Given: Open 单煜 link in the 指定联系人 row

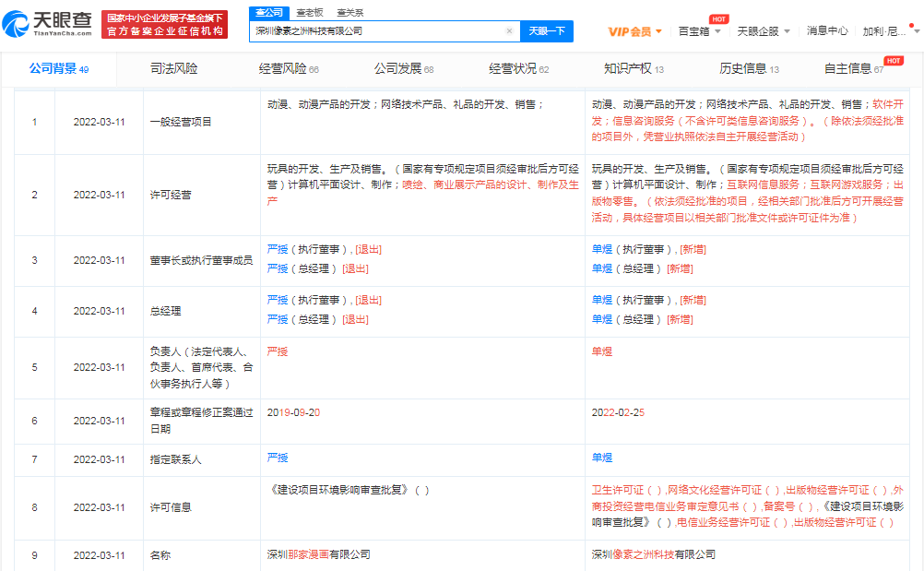Looking at the screenshot, I should point(601,458).
